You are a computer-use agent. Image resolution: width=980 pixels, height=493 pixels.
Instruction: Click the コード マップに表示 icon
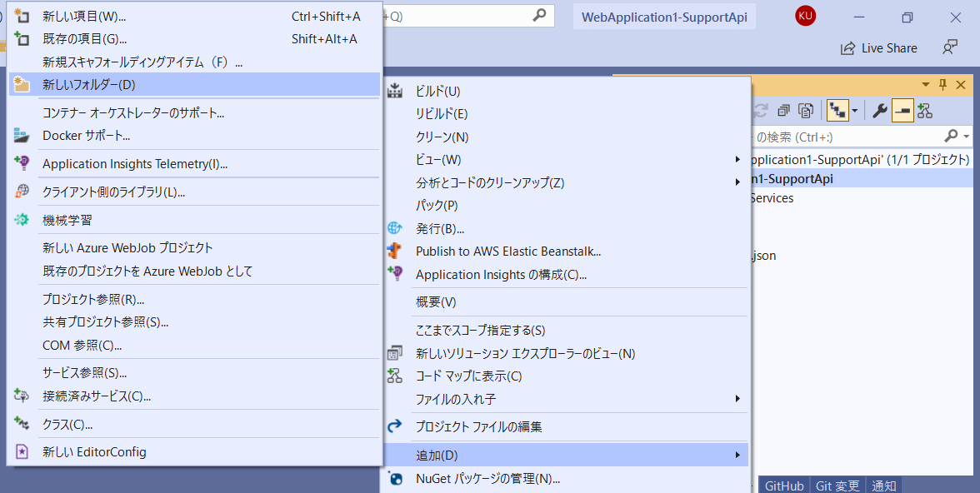coord(394,376)
